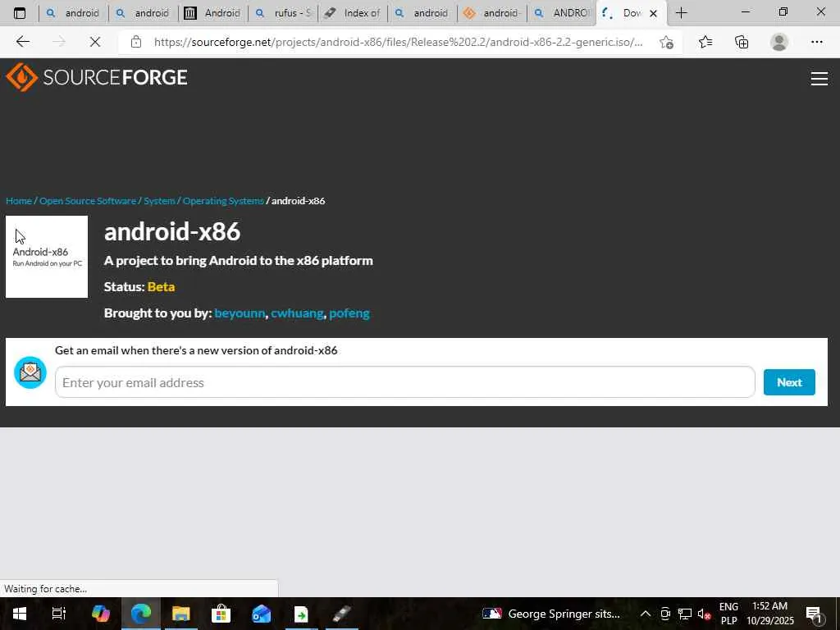Open cwhuang's profile link
The width and height of the screenshot is (840, 630).
click(x=297, y=313)
